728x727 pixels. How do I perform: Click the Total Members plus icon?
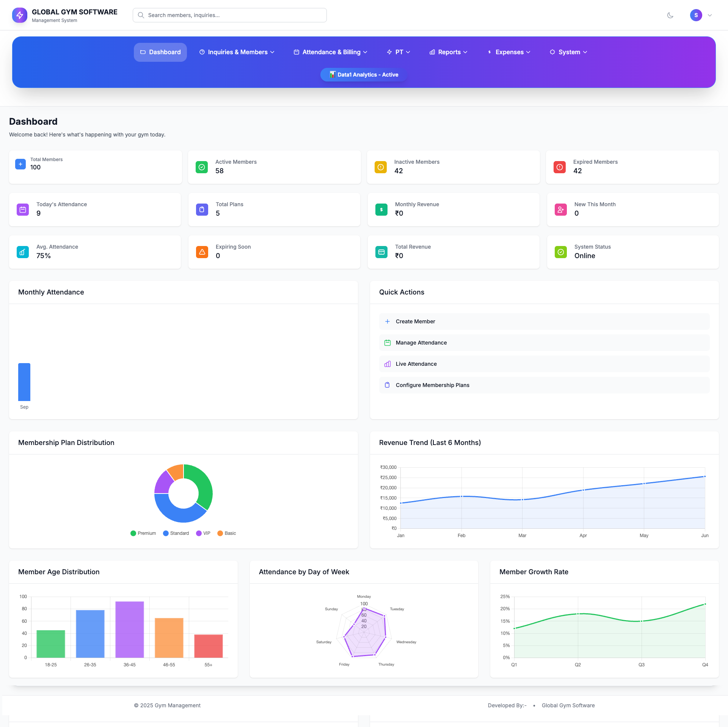[x=20, y=164]
